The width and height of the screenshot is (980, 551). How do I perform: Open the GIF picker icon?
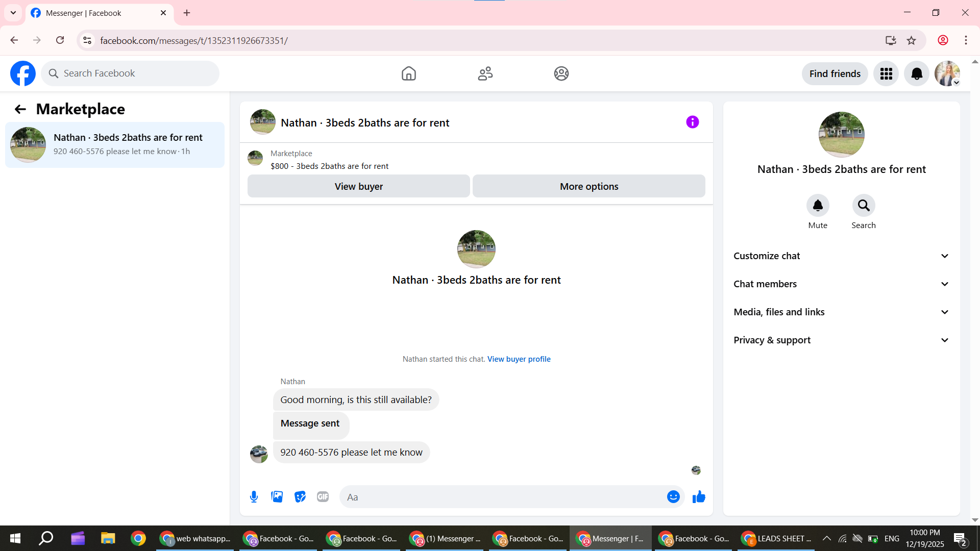click(323, 497)
